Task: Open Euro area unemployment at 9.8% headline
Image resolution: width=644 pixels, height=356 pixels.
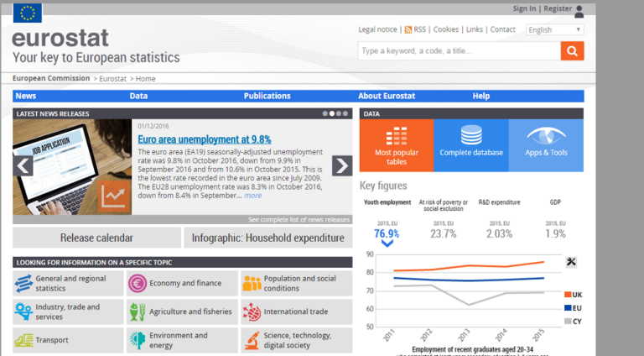Action: (x=204, y=139)
